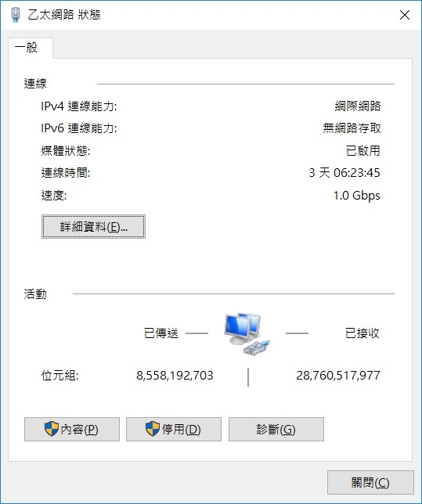422x504 pixels.
Task: Click the 已接收 label
Action: pyautogui.click(x=362, y=333)
